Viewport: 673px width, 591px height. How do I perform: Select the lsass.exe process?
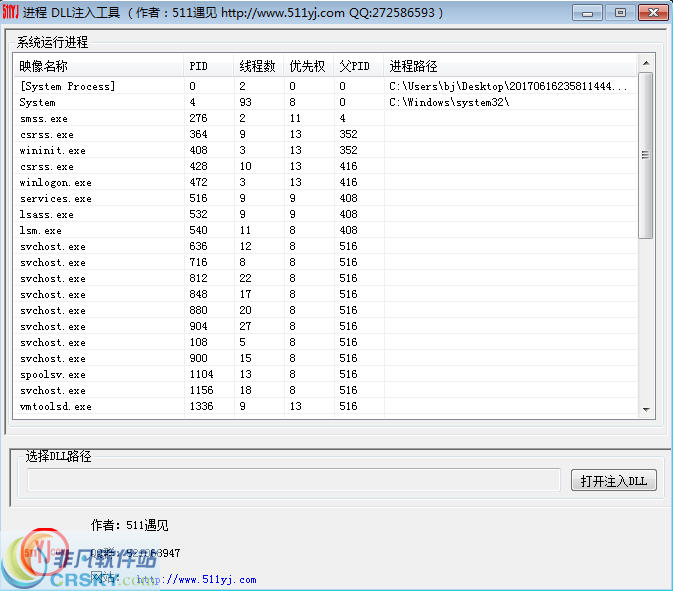pos(325,214)
